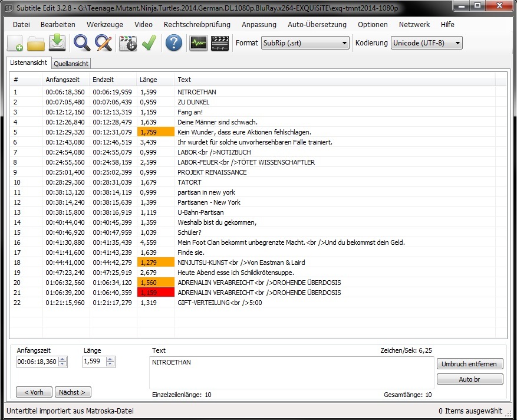This screenshot has height=420, width=517.
Task: Switch to the Quellansicht tab
Action: click(71, 64)
